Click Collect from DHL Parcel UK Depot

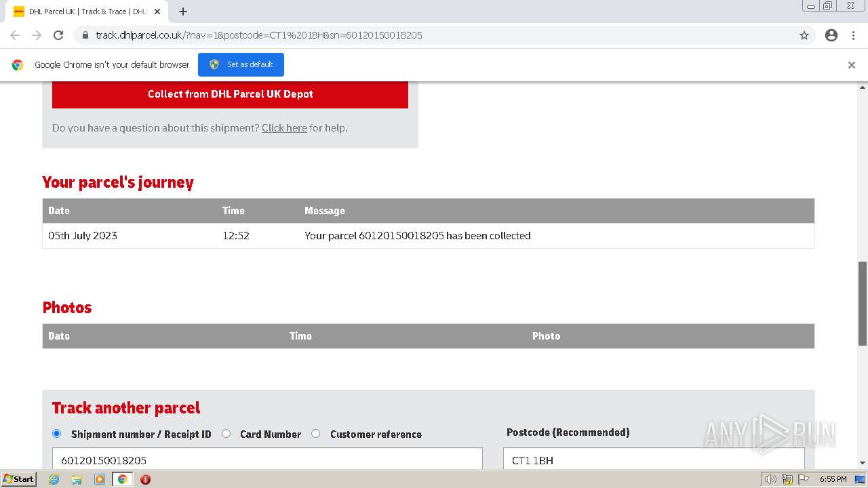click(230, 94)
